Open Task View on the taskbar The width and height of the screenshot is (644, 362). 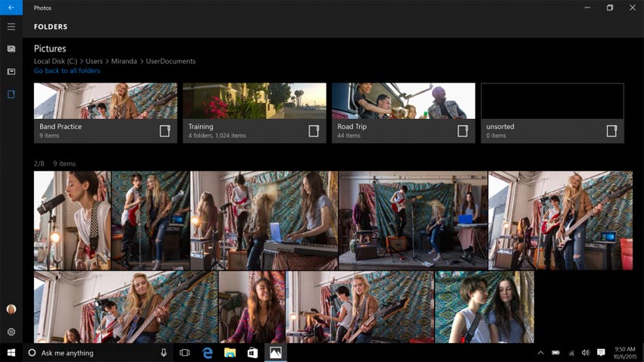[x=185, y=353]
